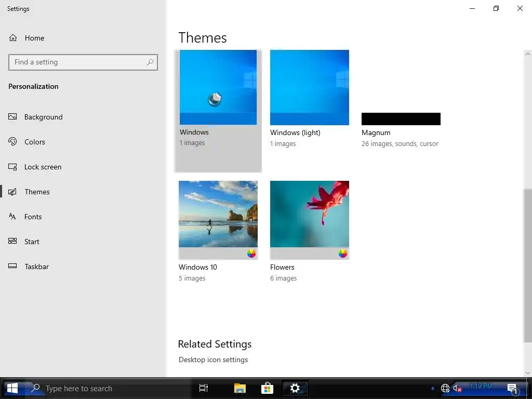
Task: Click the 'Windows (light)' label
Action: pyautogui.click(x=295, y=132)
